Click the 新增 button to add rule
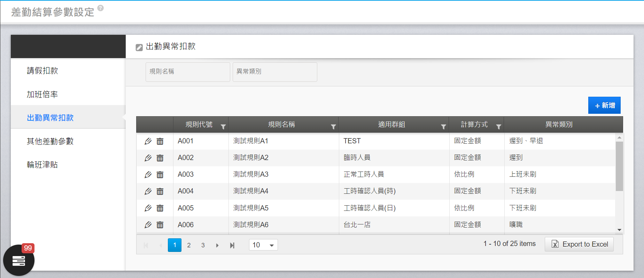 (x=604, y=105)
